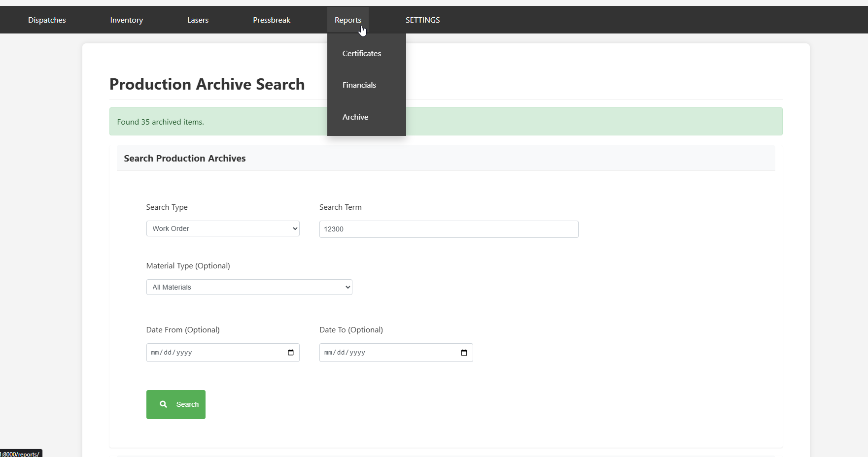This screenshot has height=457, width=868.
Task: Open the Material Type dropdown
Action: click(249, 287)
